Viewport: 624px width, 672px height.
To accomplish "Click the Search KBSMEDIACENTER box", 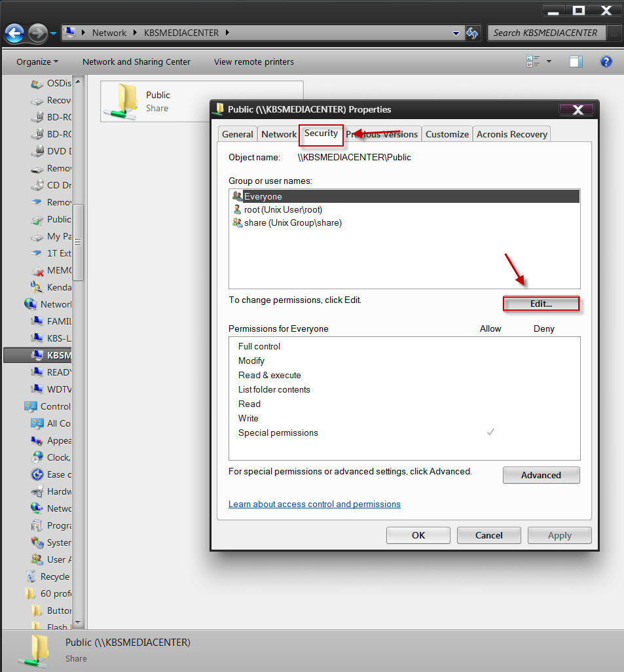I will coord(546,33).
